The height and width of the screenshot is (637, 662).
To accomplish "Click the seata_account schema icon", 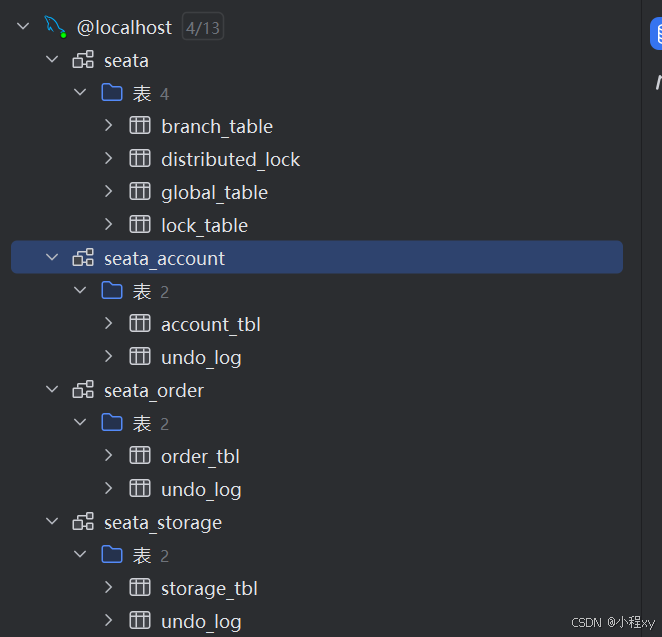I will tap(83, 258).
